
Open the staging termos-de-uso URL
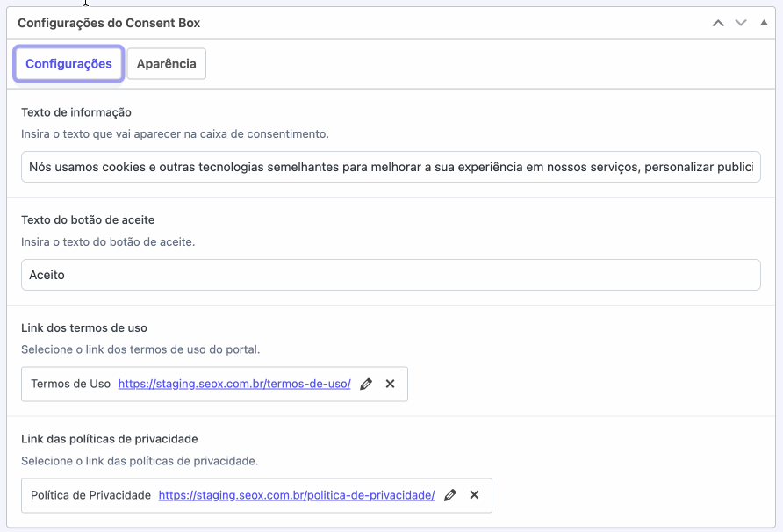[x=234, y=384]
